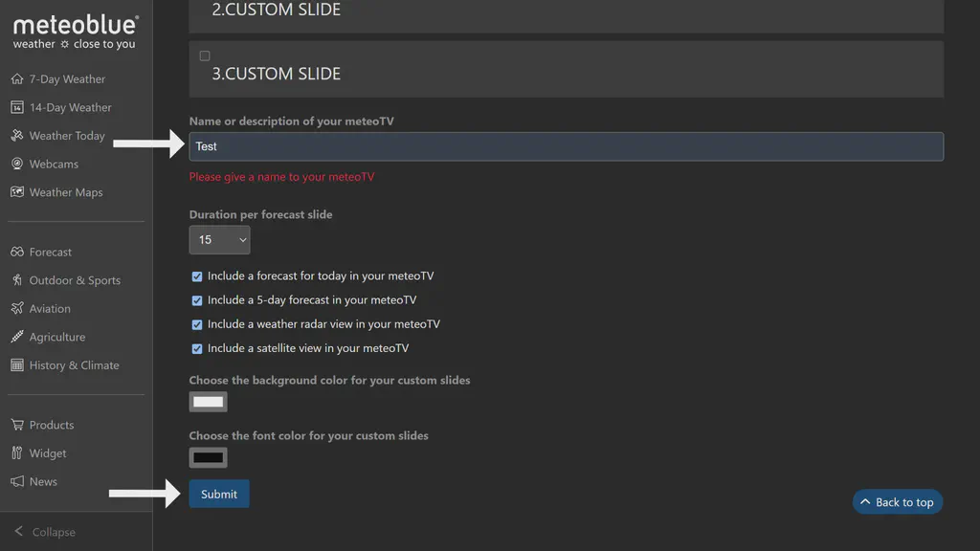Click the Back to top button

tap(897, 502)
